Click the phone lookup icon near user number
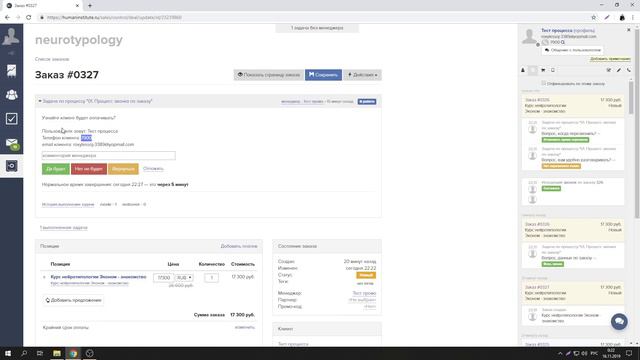This screenshot has width=640, height=360. pos(563,42)
